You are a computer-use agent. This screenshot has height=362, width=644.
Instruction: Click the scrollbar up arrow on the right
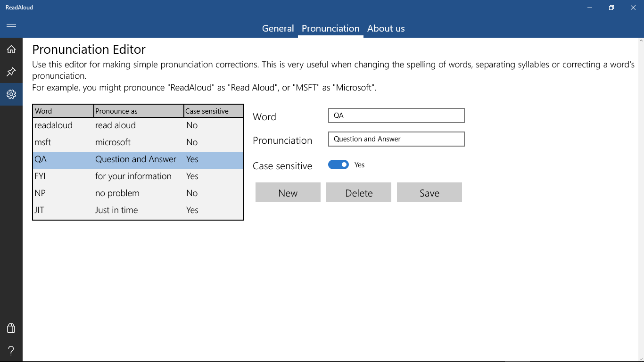coord(641,41)
